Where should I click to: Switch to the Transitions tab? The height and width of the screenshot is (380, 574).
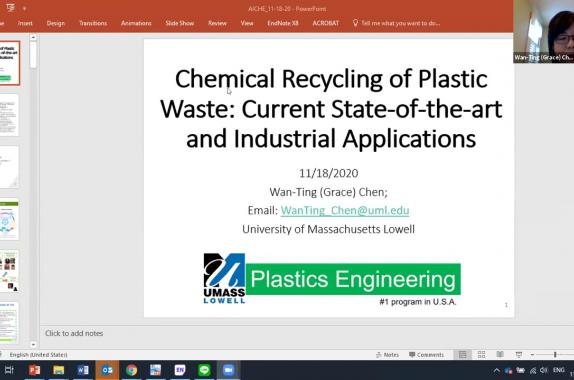93,23
